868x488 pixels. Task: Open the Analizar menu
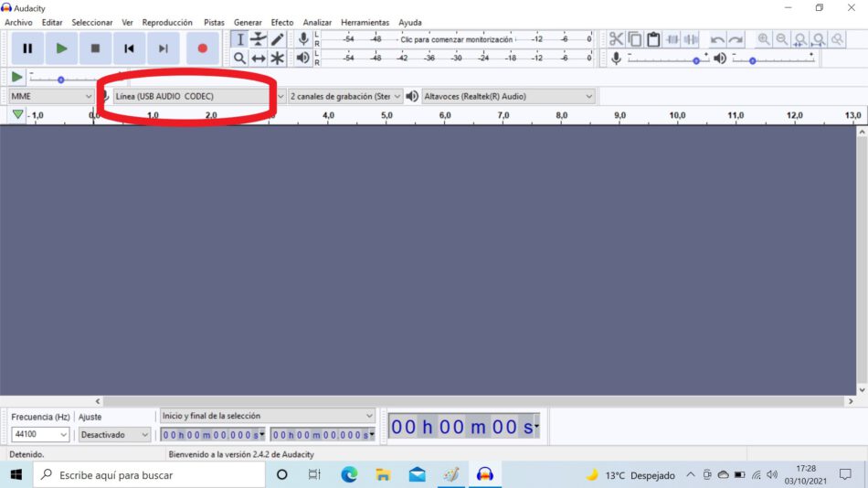coord(317,23)
